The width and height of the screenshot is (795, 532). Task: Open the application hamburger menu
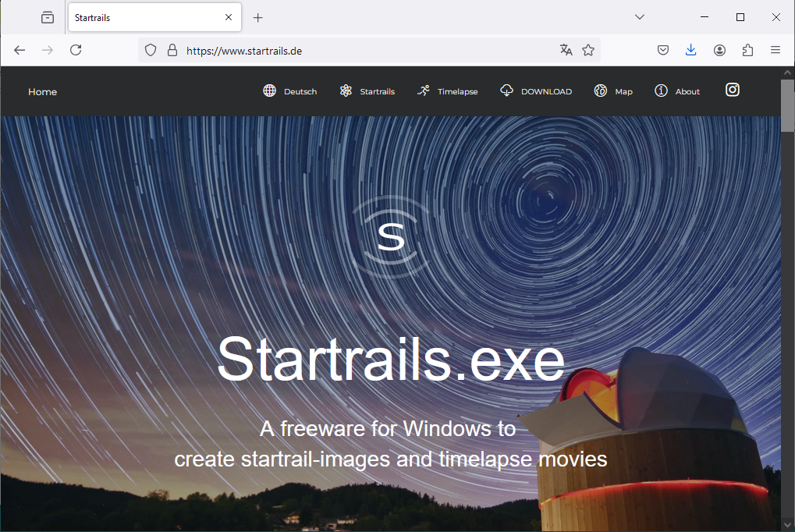[x=775, y=50]
